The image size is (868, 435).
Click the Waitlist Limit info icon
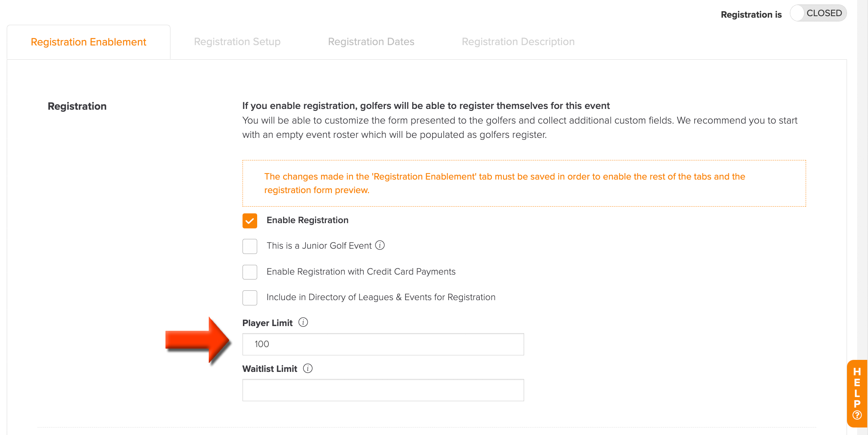(307, 369)
